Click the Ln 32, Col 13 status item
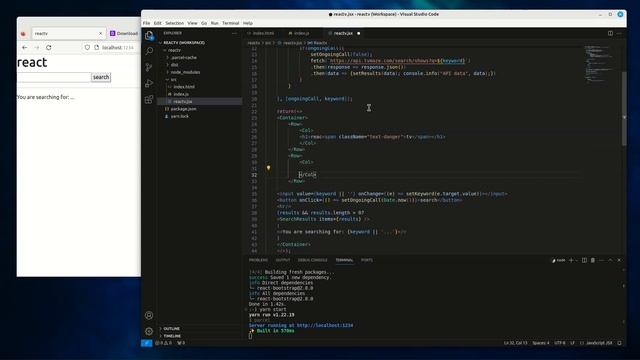The height and width of the screenshot is (360, 640). click(x=516, y=343)
